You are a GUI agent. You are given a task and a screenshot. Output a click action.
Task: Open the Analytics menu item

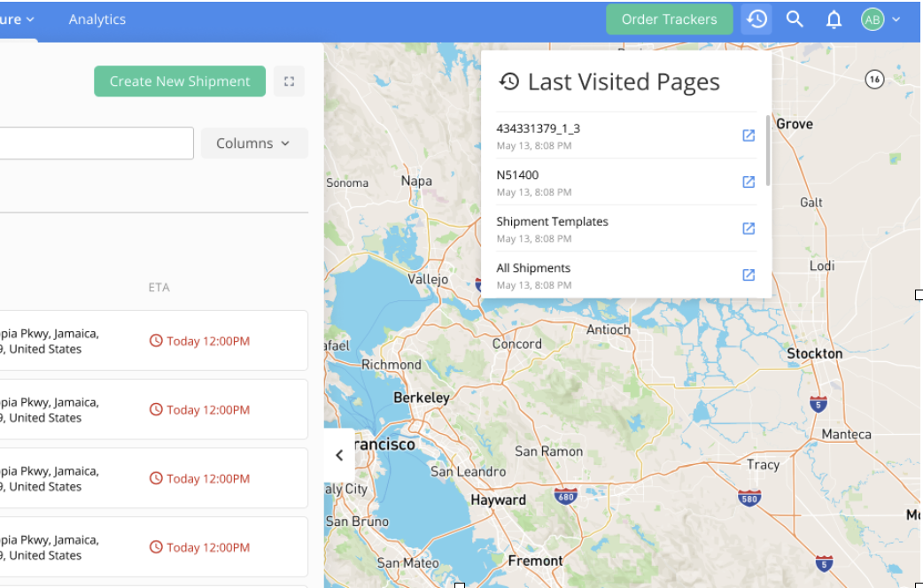point(97,19)
